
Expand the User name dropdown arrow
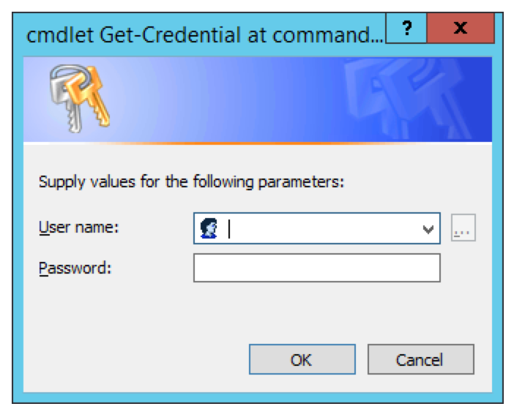click(x=428, y=229)
